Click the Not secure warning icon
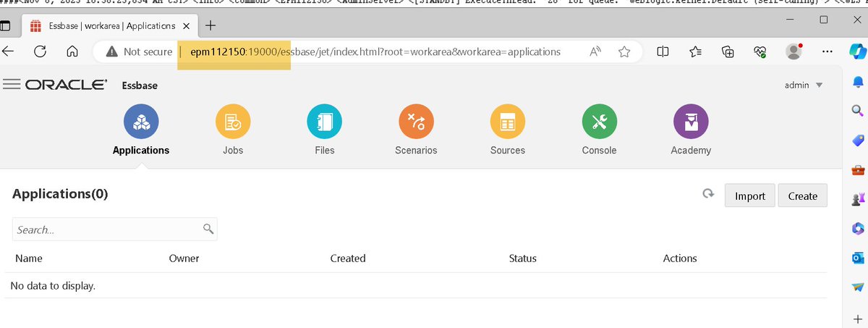This screenshot has height=328, width=868. 111,52
